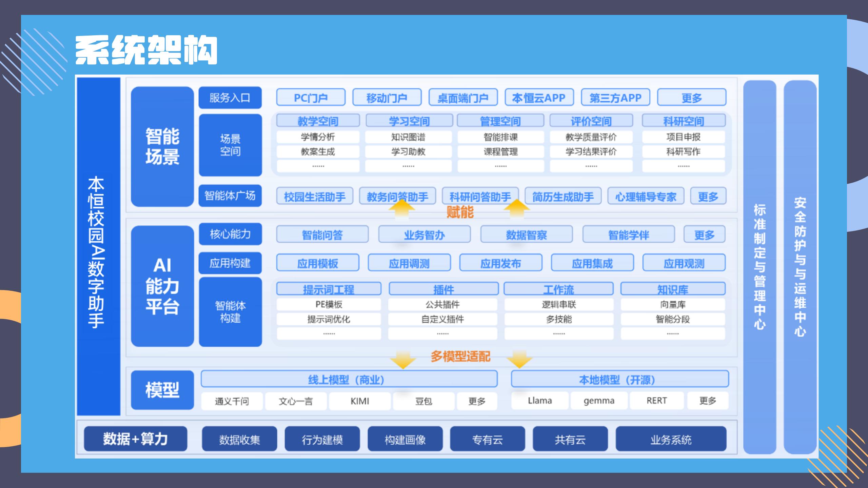Click the 应用发布 box
This screenshot has height=488, width=868.
click(501, 263)
